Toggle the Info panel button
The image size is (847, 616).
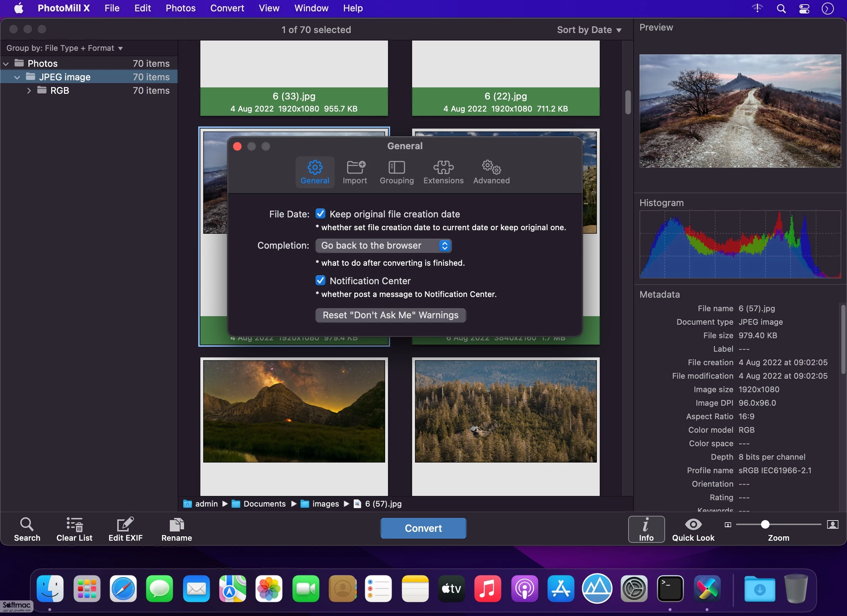[646, 529]
